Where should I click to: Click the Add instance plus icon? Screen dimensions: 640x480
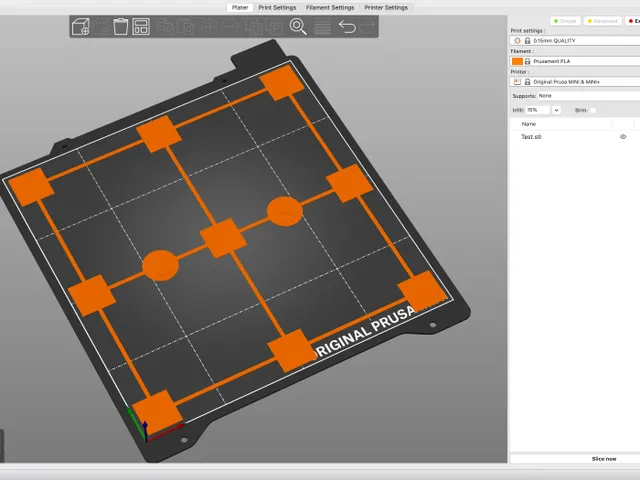pos(209,27)
